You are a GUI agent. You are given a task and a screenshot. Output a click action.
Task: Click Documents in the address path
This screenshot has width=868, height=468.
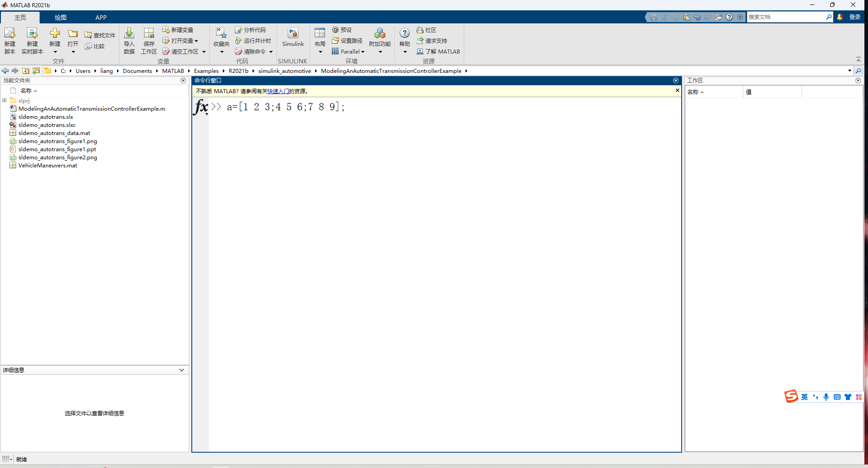(137, 71)
